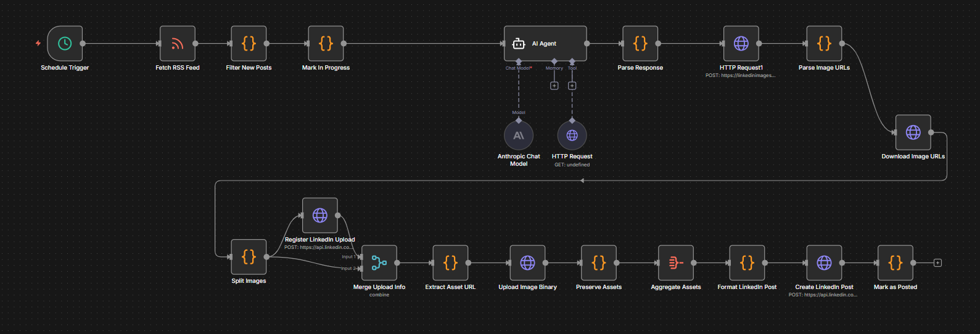This screenshot has height=334, width=980.
Task: Select the Merge Upload Info node
Action: click(379, 263)
